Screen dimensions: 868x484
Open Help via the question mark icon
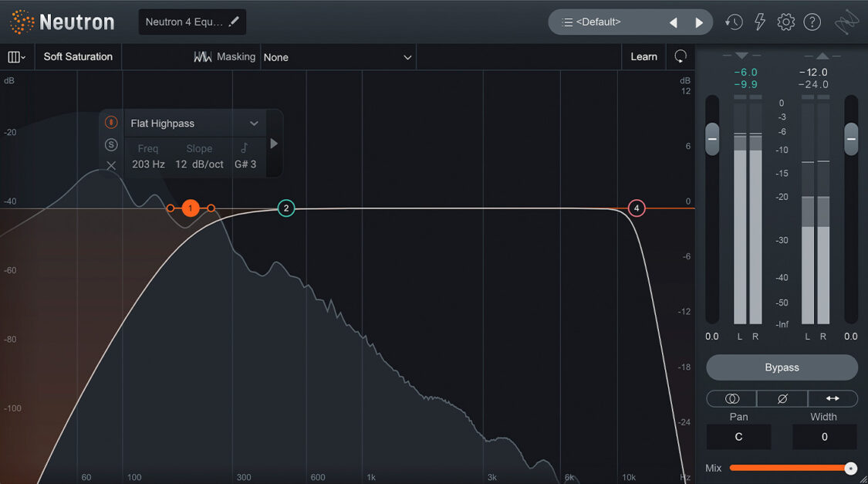(x=812, y=22)
